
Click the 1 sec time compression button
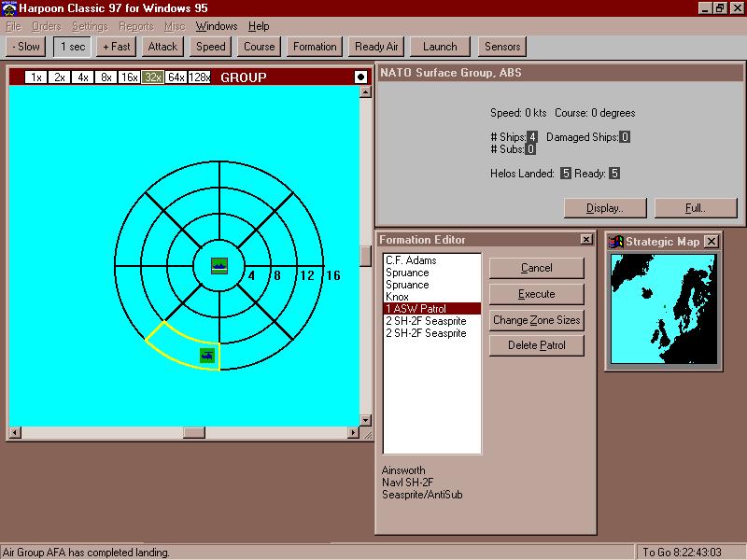(73, 47)
